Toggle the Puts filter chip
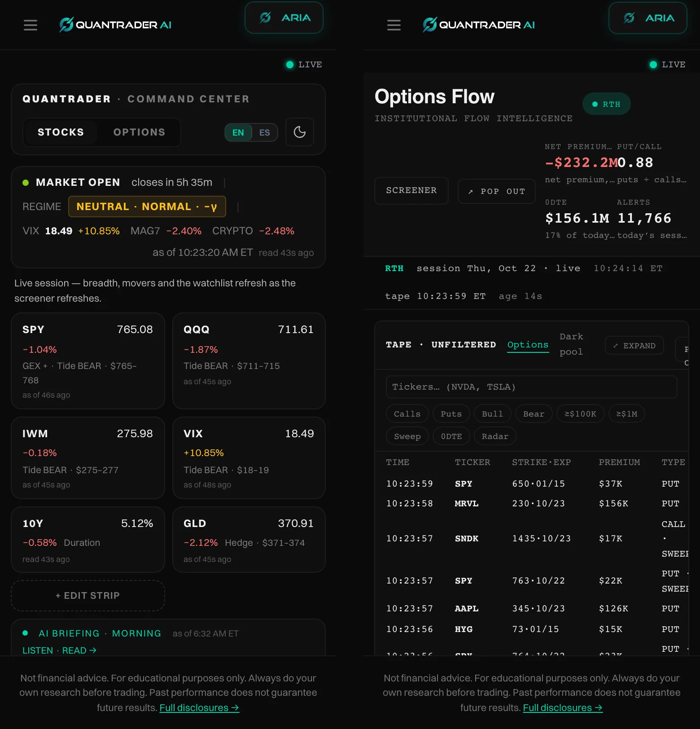The image size is (700, 729). pos(451,414)
